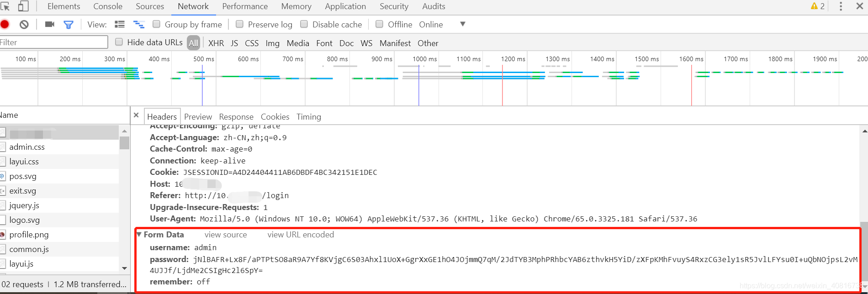This screenshot has height=294, width=868.
Task: Click view source link in Form Data
Action: tap(226, 235)
